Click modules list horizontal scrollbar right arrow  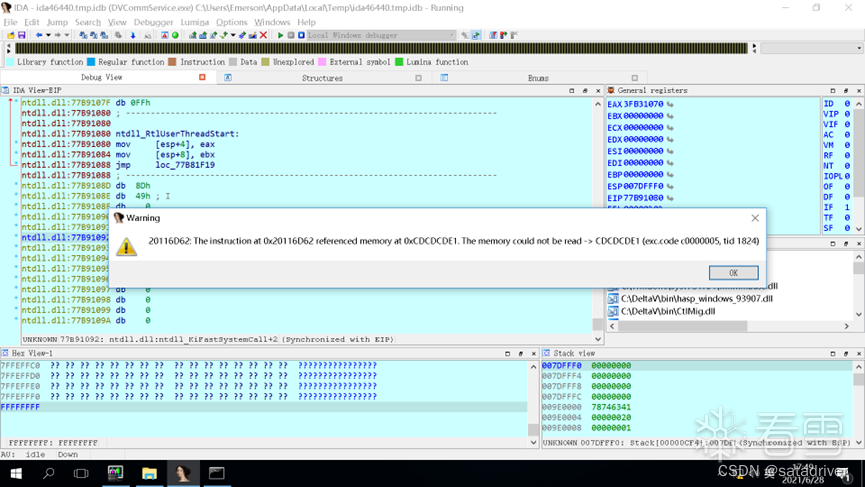[847, 327]
